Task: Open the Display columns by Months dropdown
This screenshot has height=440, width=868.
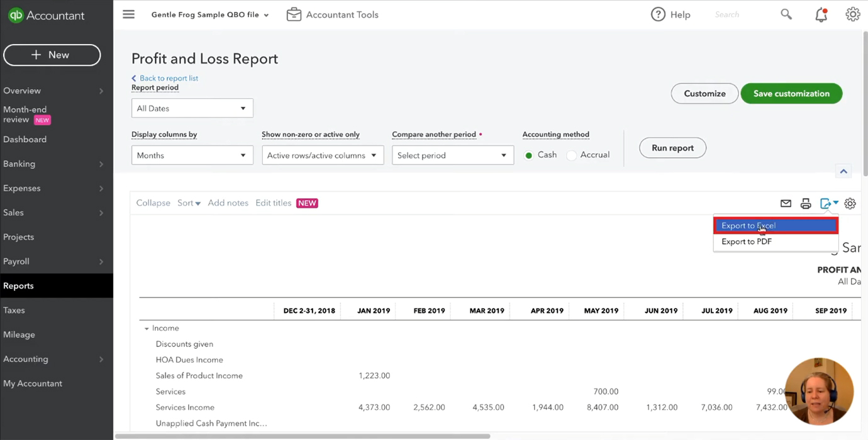Action: coord(192,155)
